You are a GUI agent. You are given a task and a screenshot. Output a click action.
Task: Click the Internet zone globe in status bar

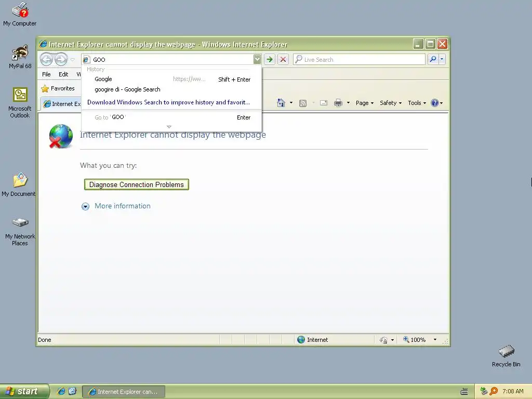[301, 340]
